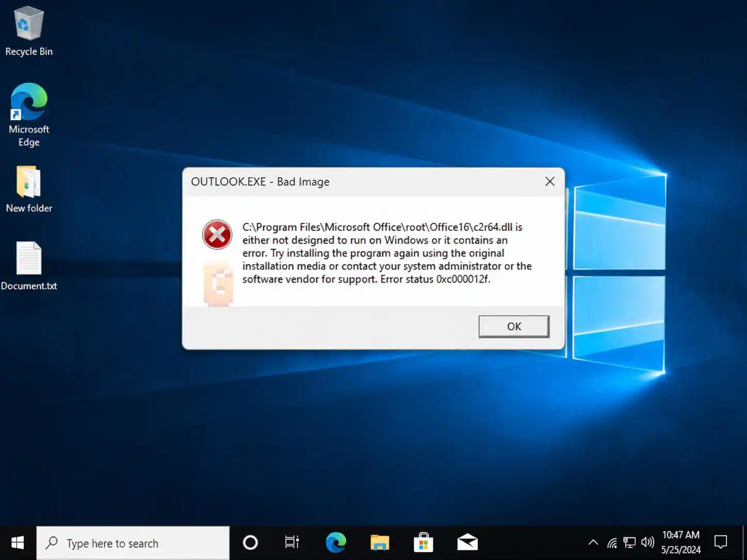Click the error message about c2r64.dll
Screen dimensions: 747x560
387,253
